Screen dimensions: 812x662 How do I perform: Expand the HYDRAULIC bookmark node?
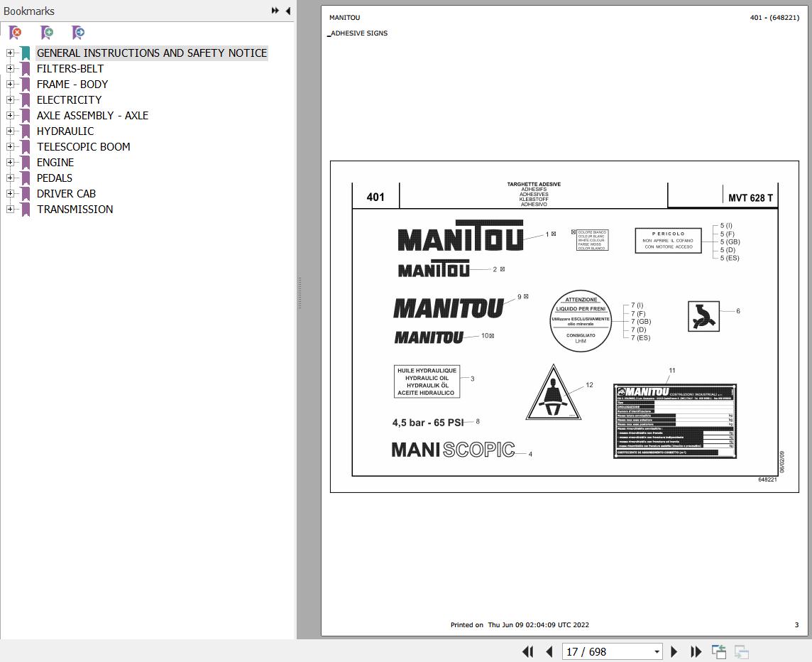point(10,131)
